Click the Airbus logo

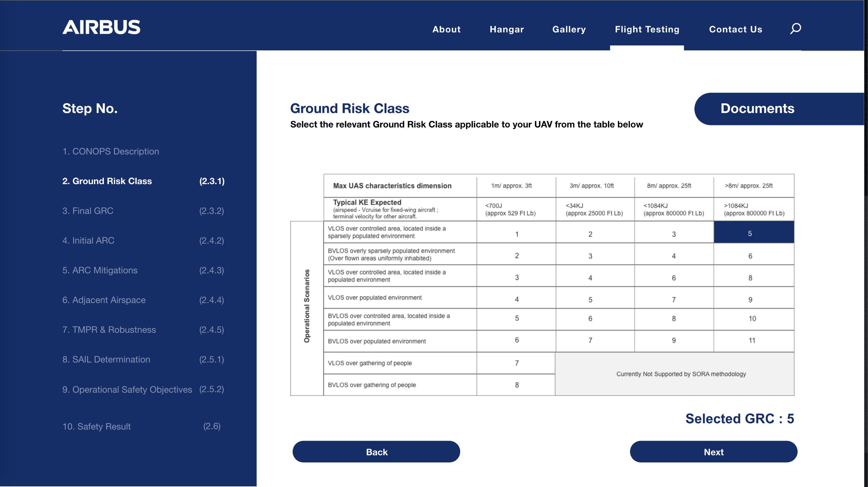(x=101, y=27)
